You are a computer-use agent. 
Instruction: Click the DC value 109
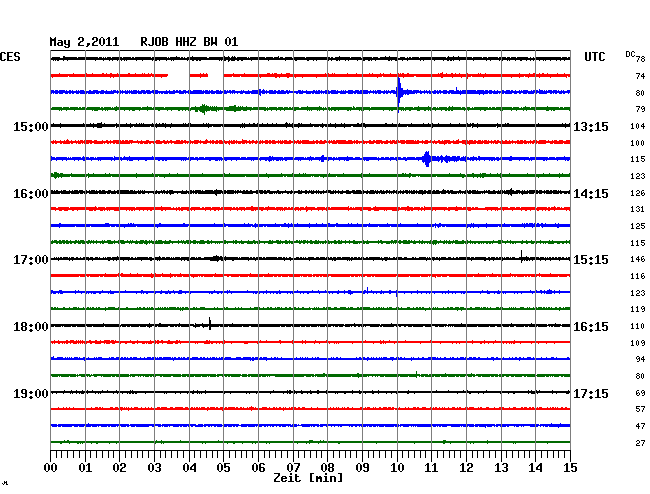point(638,343)
